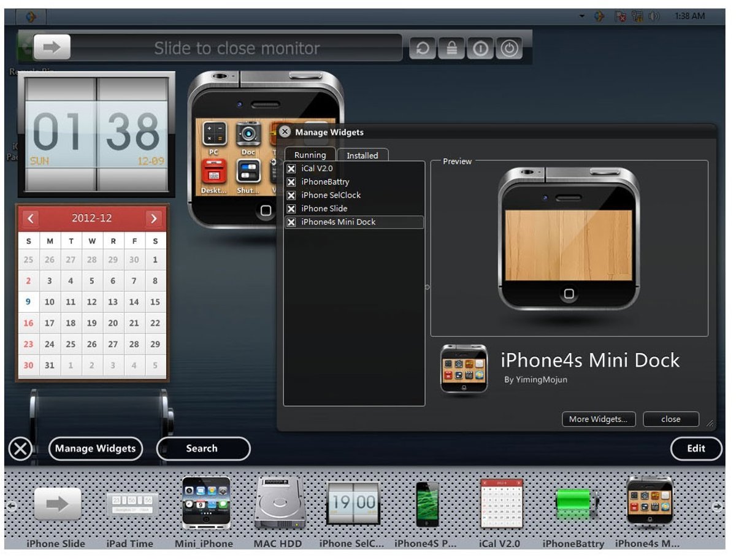Open the PC calculator icon on iPhone dock

[x=215, y=134]
